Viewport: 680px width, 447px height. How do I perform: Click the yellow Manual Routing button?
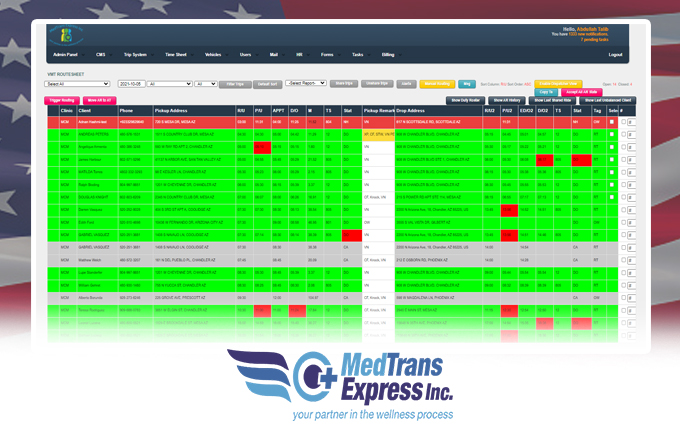tap(437, 84)
